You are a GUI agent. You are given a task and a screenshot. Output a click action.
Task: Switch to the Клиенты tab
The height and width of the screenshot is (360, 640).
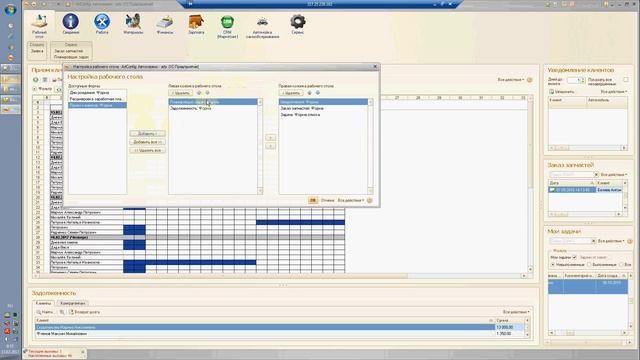43,303
